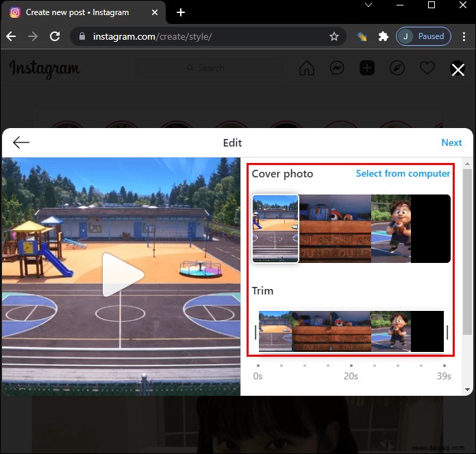This screenshot has height=454, width=476.
Task: Open the pencil extension icon
Action: point(362,36)
